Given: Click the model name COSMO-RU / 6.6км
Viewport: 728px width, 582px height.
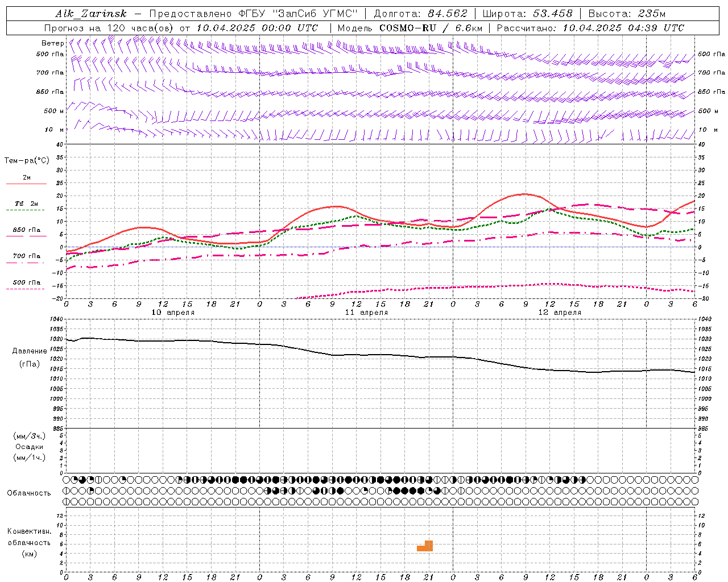Looking at the screenshot, I should coord(431,28).
